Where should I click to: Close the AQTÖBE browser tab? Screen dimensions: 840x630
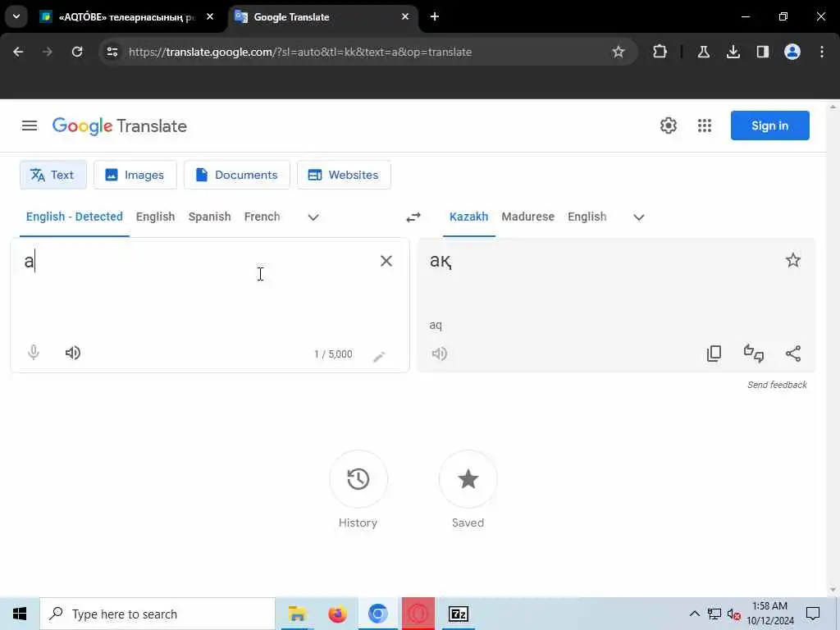tap(210, 16)
